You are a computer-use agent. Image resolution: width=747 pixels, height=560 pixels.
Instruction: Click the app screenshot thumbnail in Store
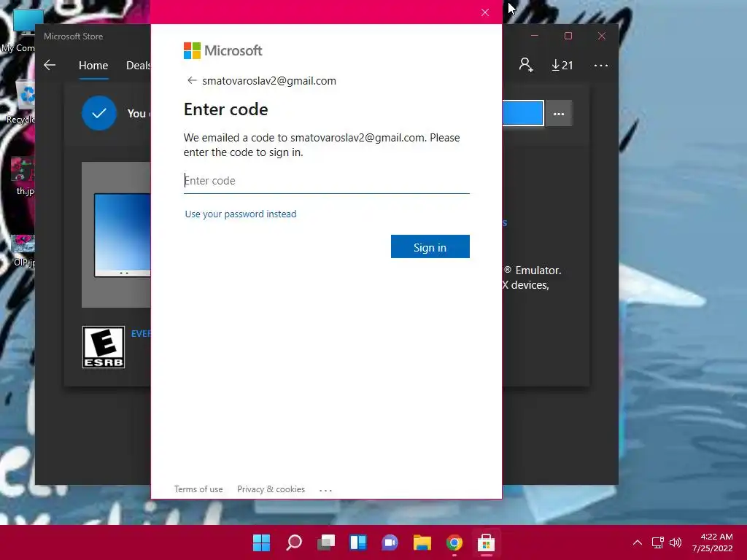116,235
